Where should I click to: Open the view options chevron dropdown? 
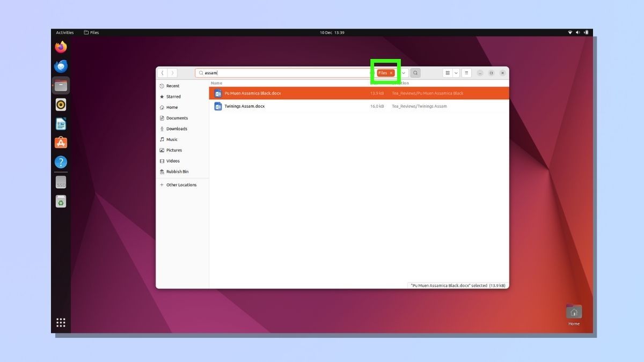pos(456,72)
